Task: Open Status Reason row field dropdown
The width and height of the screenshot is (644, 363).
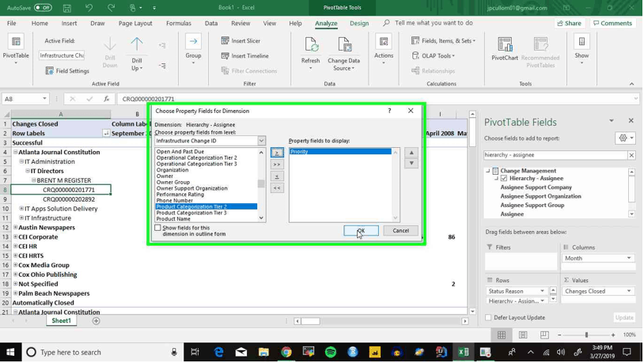Action: [x=542, y=291]
